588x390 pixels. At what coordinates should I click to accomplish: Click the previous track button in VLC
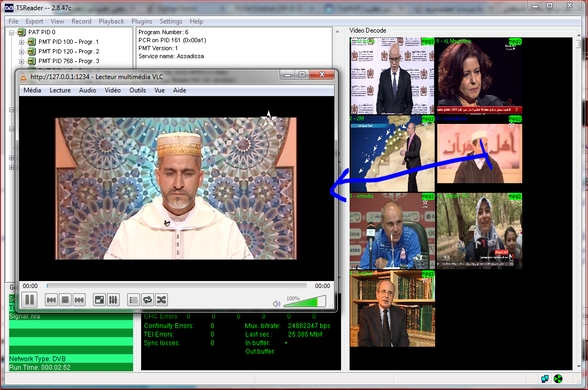pyautogui.click(x=51, y=300)
